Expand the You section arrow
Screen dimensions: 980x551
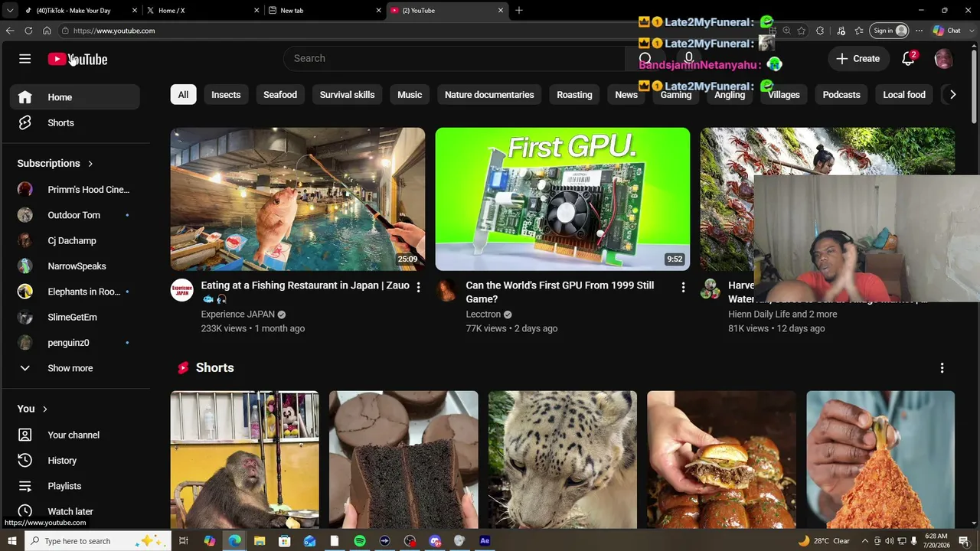click(45, 409)
